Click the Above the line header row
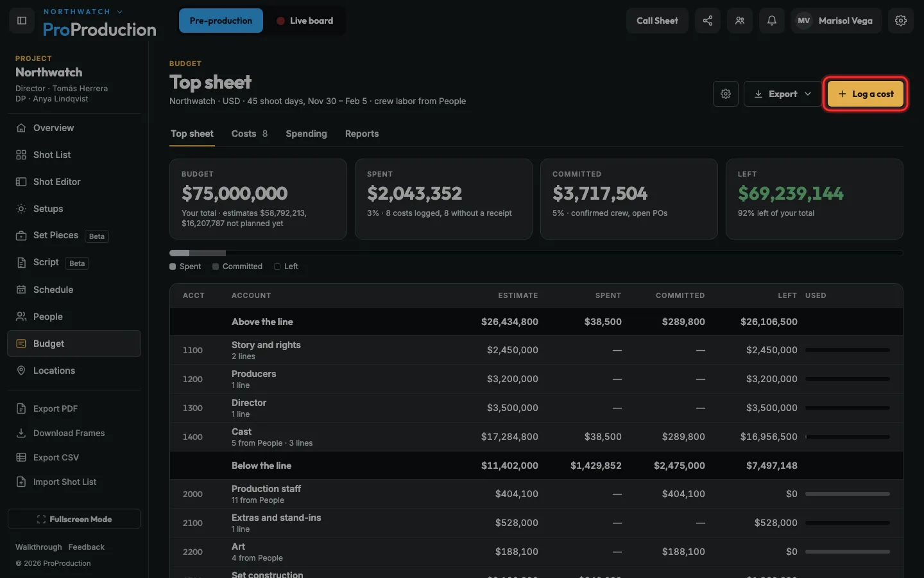The width and height of the screenshot is (924, 578). click(x=536, y=322)
